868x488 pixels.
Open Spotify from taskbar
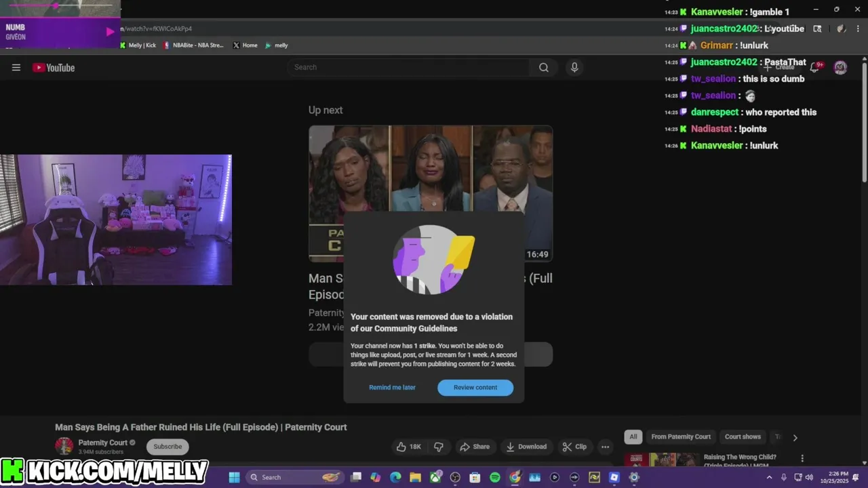tap(495, 477)
